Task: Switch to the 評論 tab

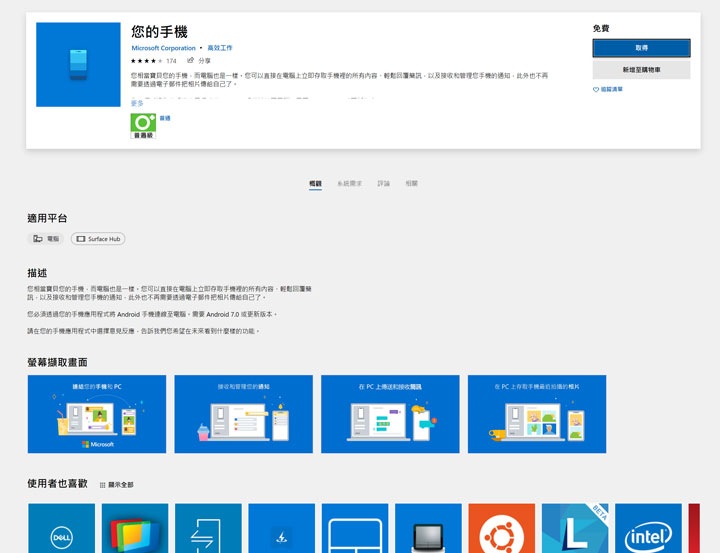Action: click(x=384, y=183)
